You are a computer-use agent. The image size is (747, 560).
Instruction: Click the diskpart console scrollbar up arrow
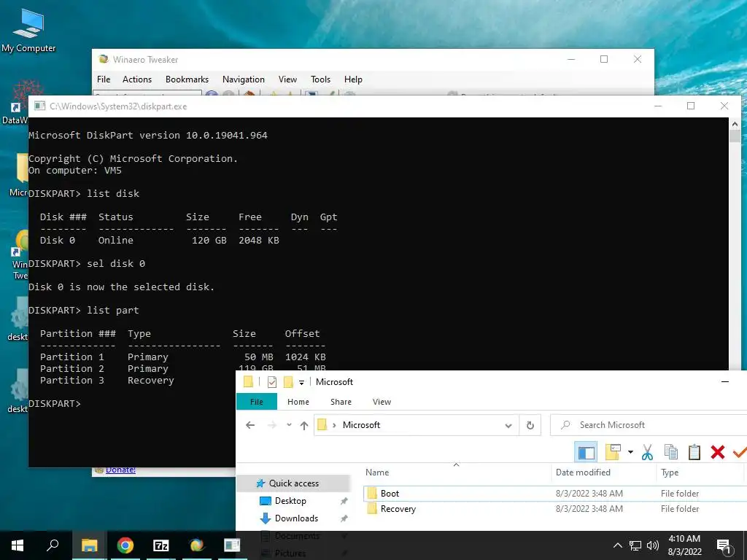click(x=735, y=124)
